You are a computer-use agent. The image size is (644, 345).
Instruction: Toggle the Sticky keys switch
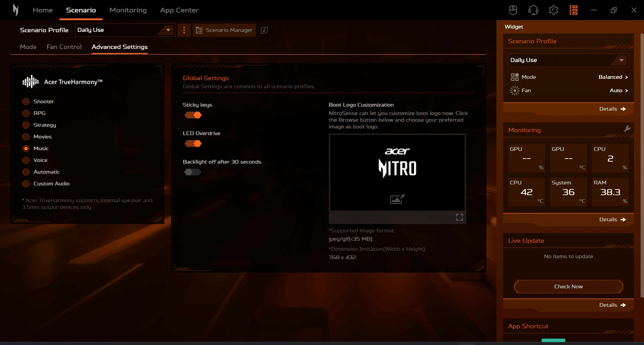coord(193,115)
